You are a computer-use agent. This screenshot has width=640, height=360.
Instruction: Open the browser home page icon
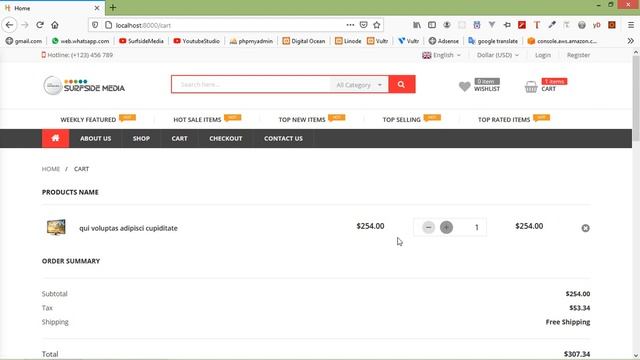55,25
